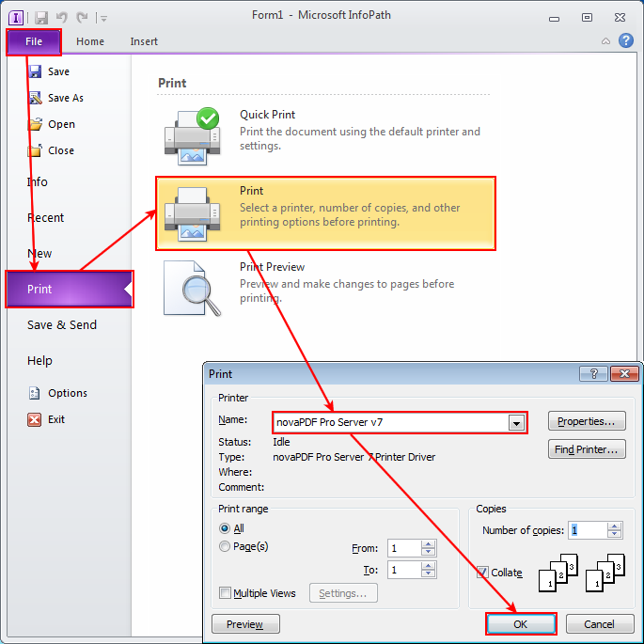The height and width of the screenshot is (644, 644).
Task: Click the collated pages illustration icon
Action: coord(582,573)
